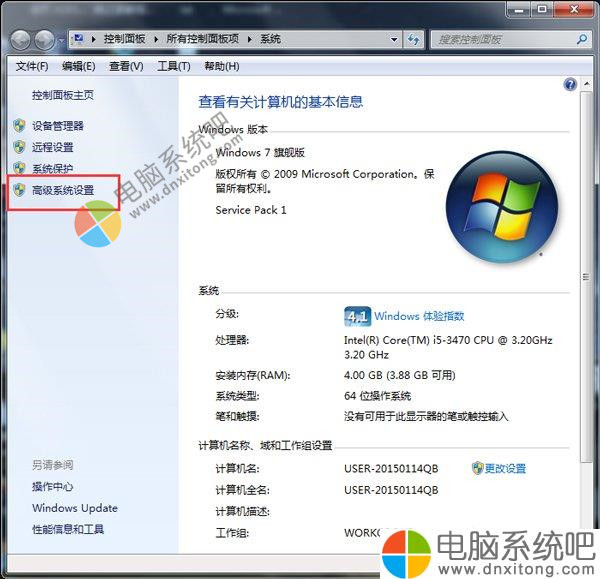Click the computer icon in the address bar
This screenshot has height=579, width=600.
point(79,39)
